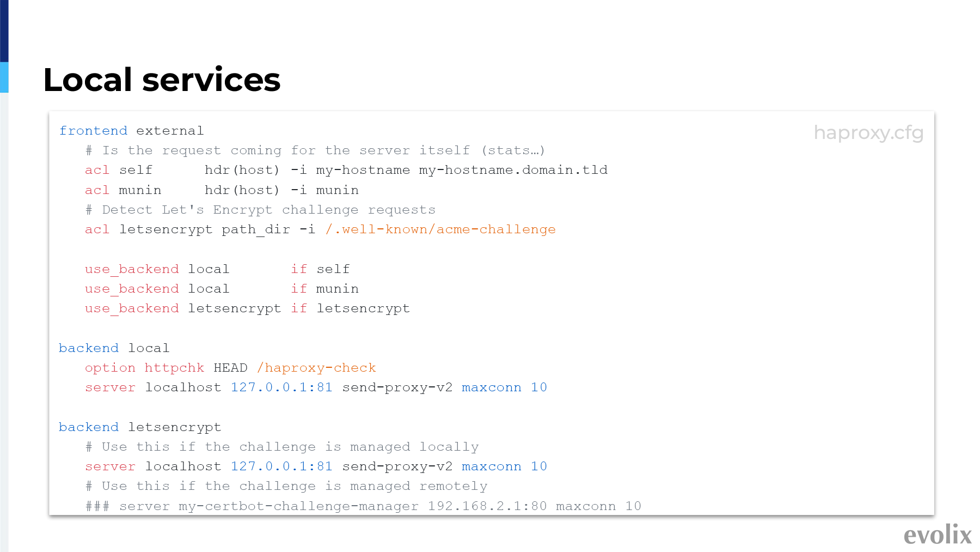
Task: Click the haproxy.cfg filename label
Action: pos(868,132)
